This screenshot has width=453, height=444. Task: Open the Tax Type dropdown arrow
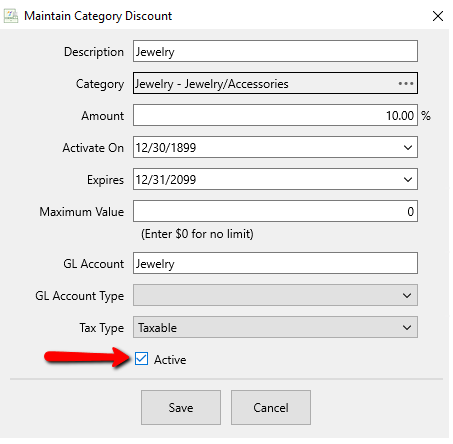pos(407,328)
